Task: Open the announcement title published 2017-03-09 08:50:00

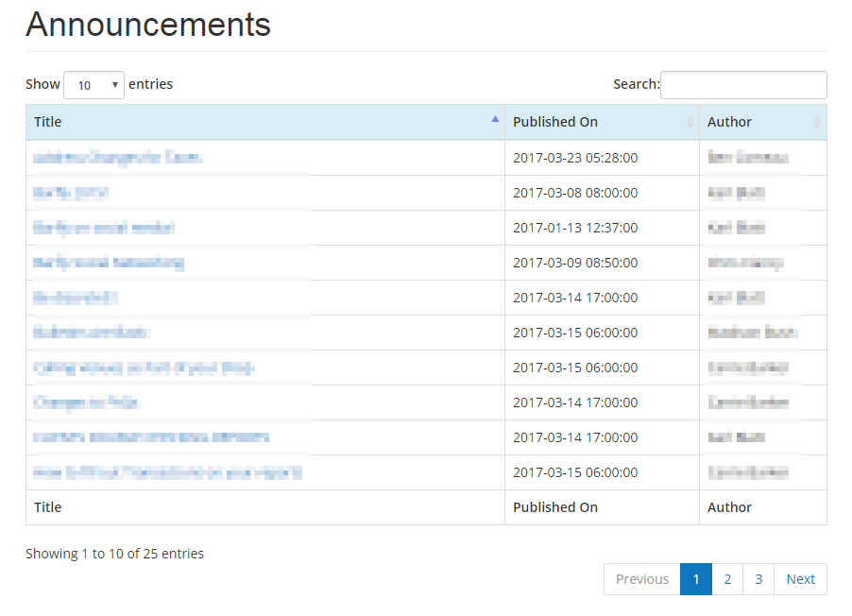Action: pyautogui.click(x=109, y=263)
